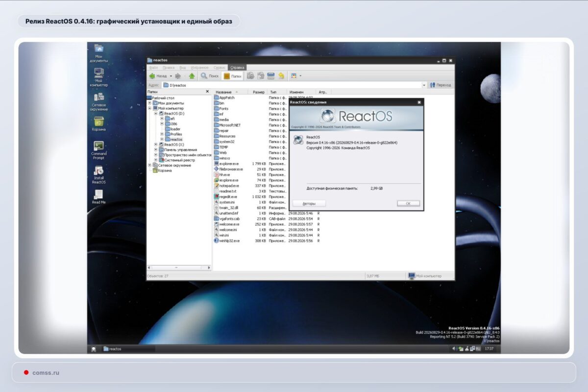Sort by the Изменен column header
Screen dimensions: 588x392
click(x=302, y=92)
